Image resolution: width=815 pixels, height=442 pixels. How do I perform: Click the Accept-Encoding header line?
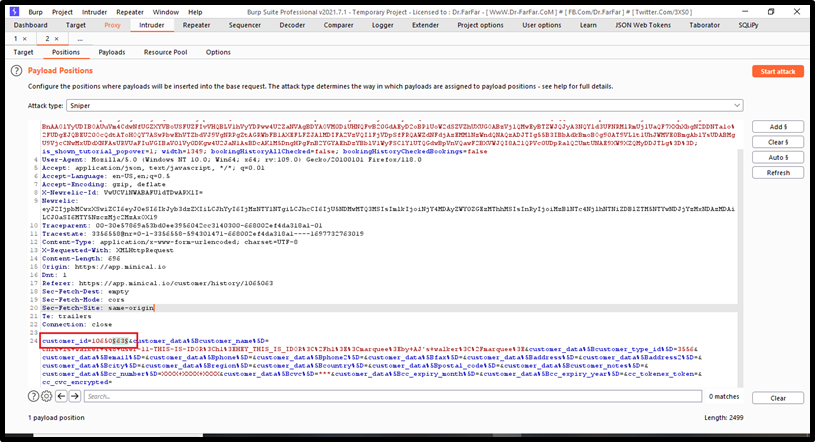pos(104,185)
